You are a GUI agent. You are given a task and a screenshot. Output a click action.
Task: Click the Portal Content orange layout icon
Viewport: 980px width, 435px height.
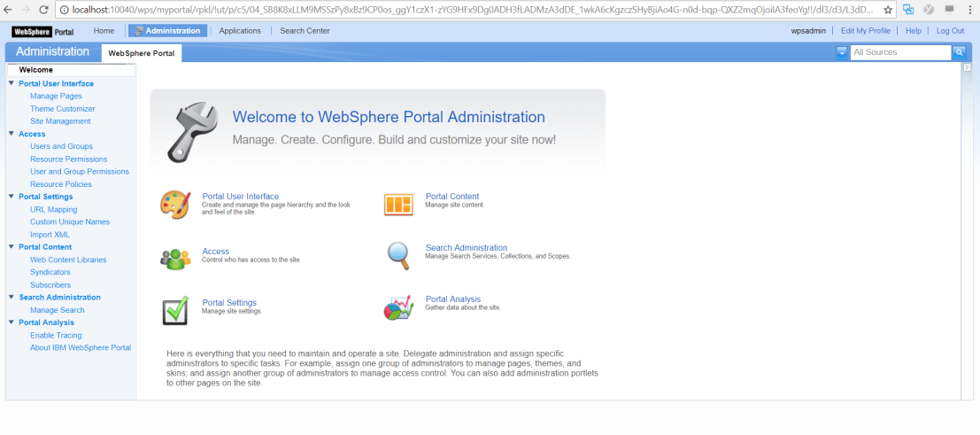coord(398,205)
